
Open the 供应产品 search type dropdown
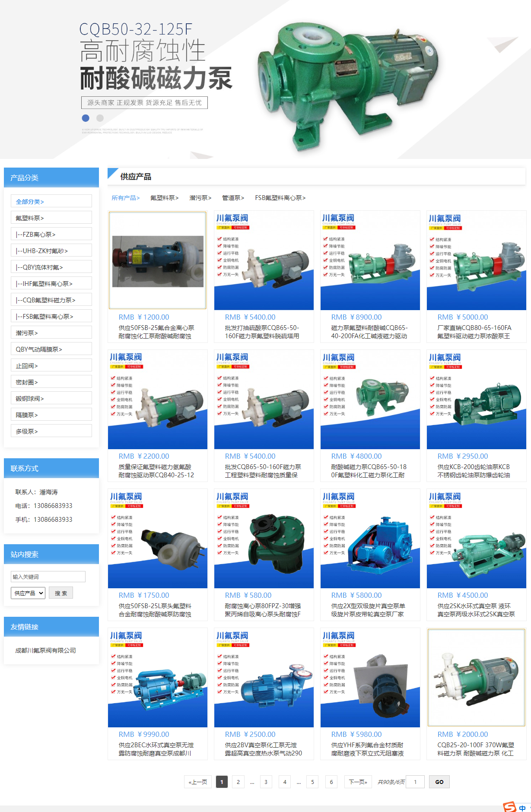[x=28, y=593]
